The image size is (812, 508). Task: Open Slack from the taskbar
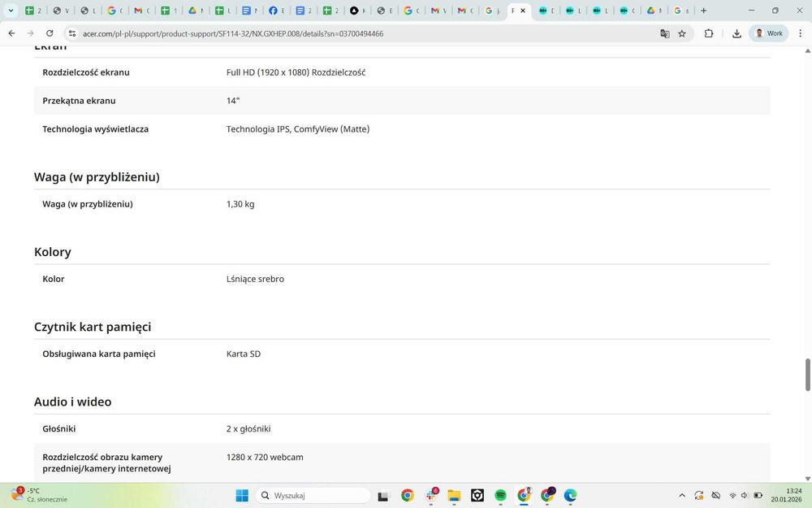[431, 496]
